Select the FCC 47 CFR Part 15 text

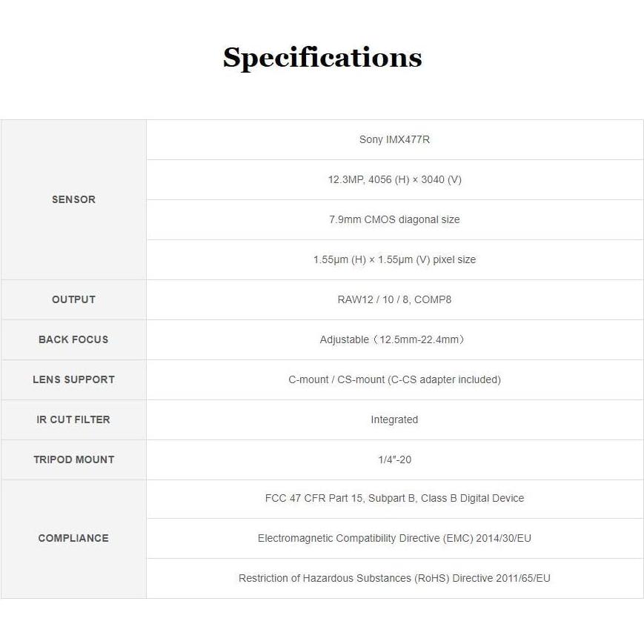click(394, 498)
